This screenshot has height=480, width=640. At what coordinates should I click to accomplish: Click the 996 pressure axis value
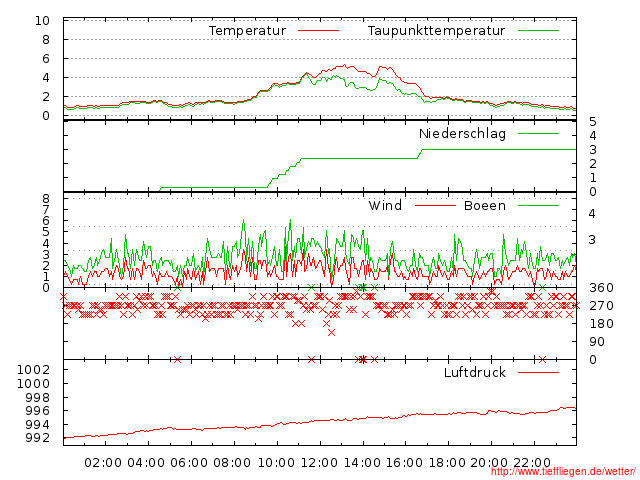click(38, 411)
